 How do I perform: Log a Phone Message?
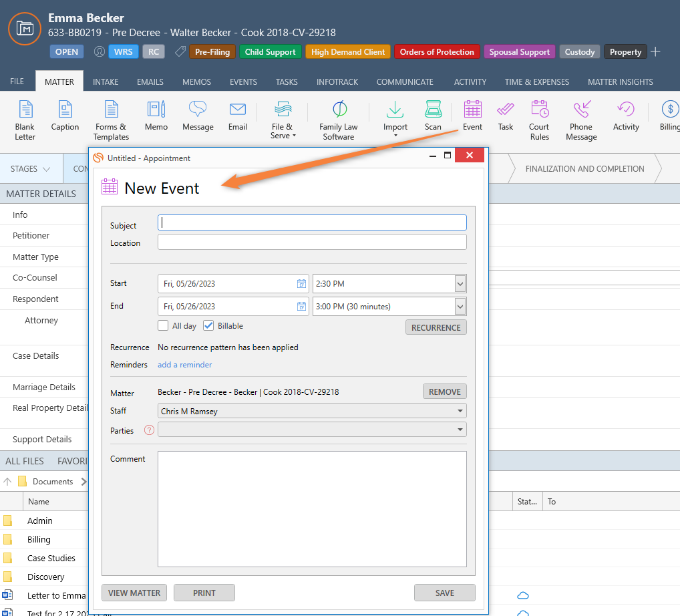(581, 120)
